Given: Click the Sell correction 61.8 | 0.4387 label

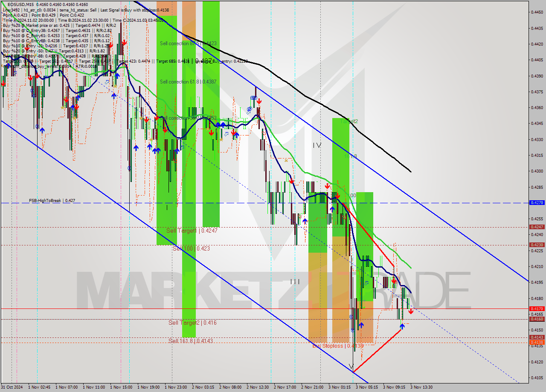Looking at the screenshot, I should click(x=189, y=81).
